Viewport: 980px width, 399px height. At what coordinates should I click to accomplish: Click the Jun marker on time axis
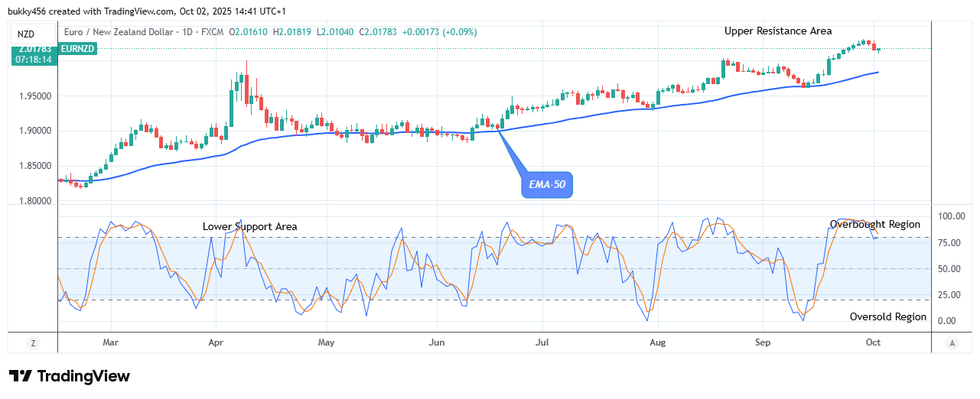[437, 344]
